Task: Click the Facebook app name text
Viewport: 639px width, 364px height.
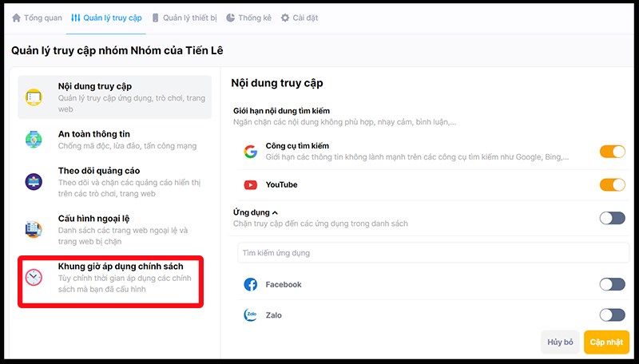Action: pyautogui.click(x=284, y=285)
